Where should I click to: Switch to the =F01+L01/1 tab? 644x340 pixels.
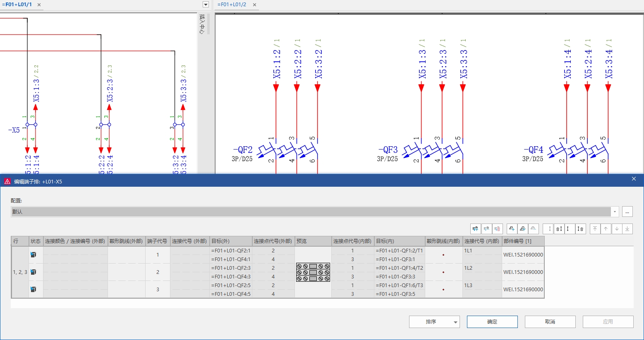click(x=17, y=5)
